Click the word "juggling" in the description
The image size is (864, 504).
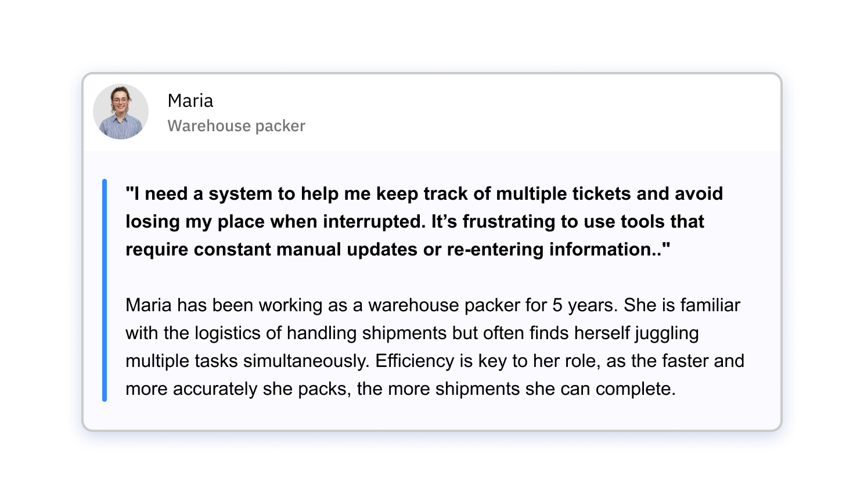pos(667,333)
